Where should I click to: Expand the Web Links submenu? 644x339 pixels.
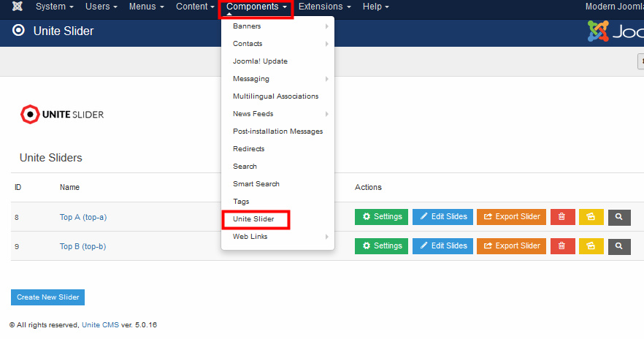tap(277, 236)
